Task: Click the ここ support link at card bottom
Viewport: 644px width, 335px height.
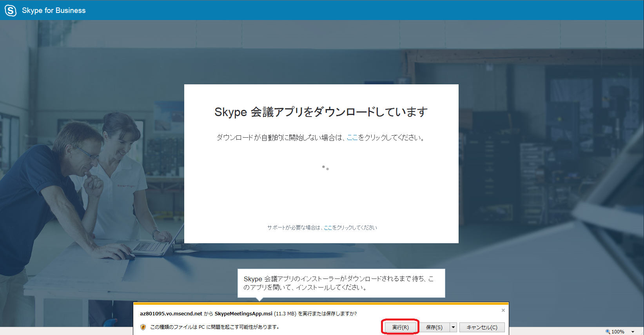Action: tap(328, 228)
